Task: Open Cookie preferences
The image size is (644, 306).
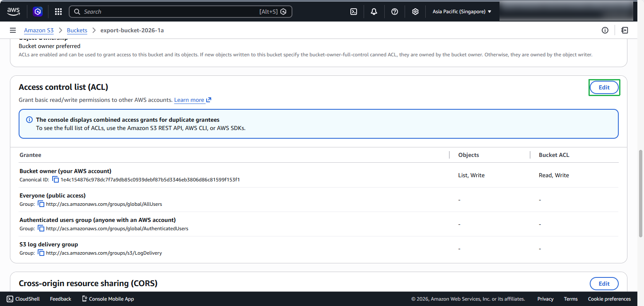Action: (x=609, y=299)
